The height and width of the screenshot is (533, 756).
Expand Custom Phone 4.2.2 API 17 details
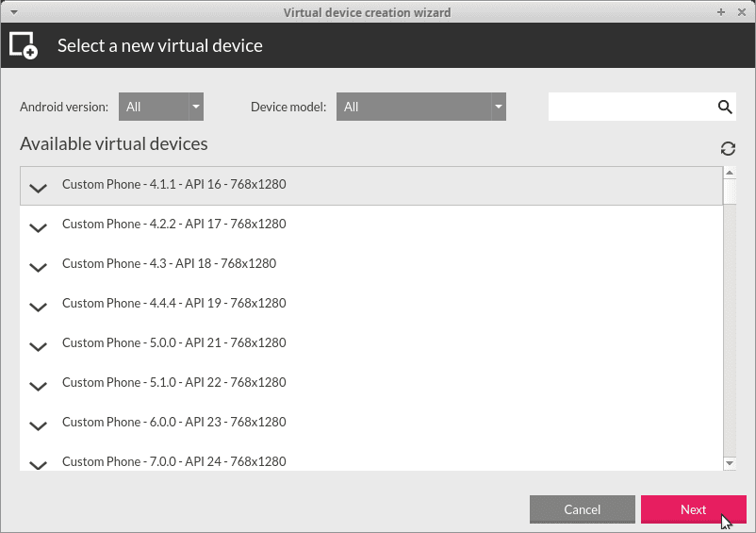pos(38,227)
